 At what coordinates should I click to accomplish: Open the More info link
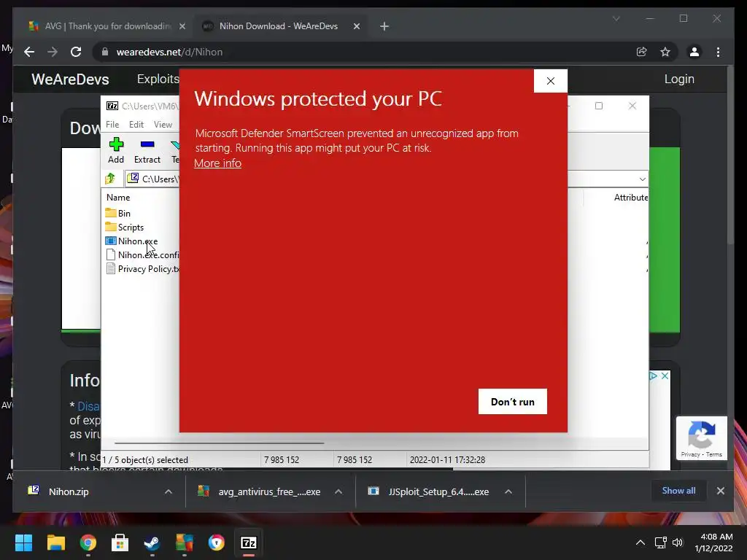pyautogui.click(x=217, y=163)
